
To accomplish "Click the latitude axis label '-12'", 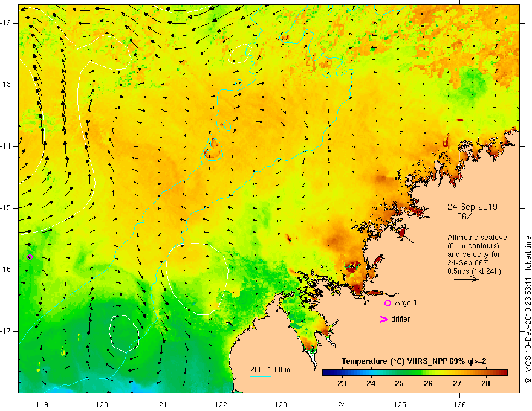I will click(x=6, y=23).
